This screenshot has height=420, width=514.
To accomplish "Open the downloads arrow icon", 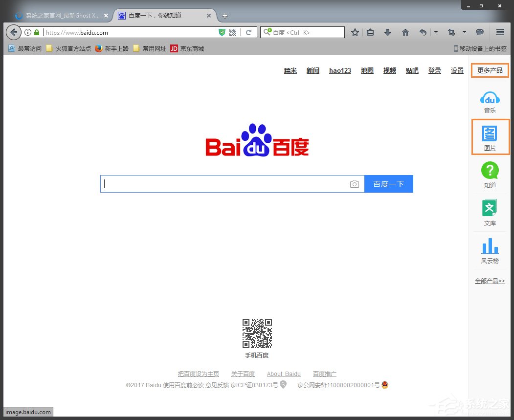I will click(387, 32).
